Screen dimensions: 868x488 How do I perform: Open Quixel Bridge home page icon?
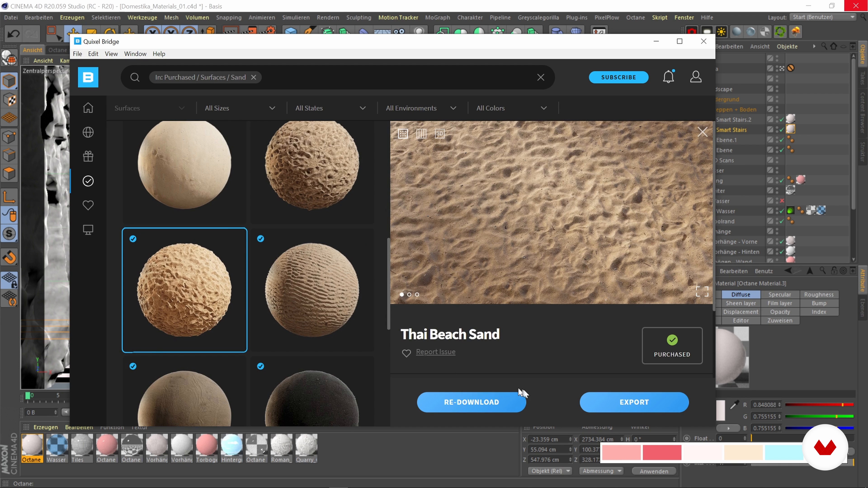coord(88,108)
